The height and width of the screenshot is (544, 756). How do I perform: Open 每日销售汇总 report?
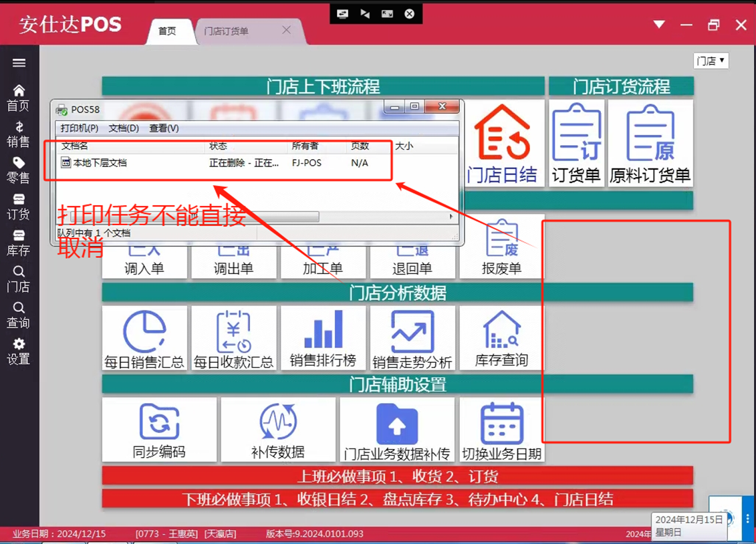click(144, 337)
